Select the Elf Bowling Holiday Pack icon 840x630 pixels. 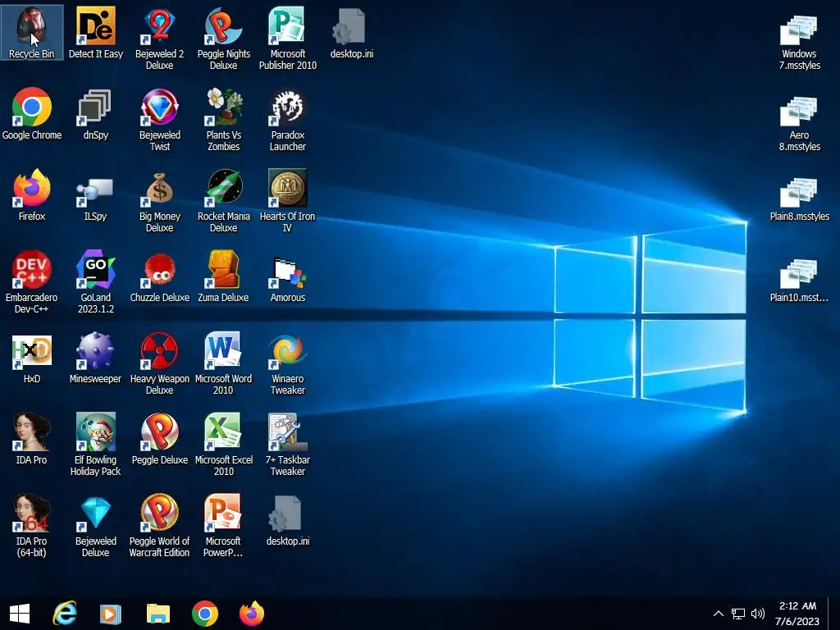95,444
